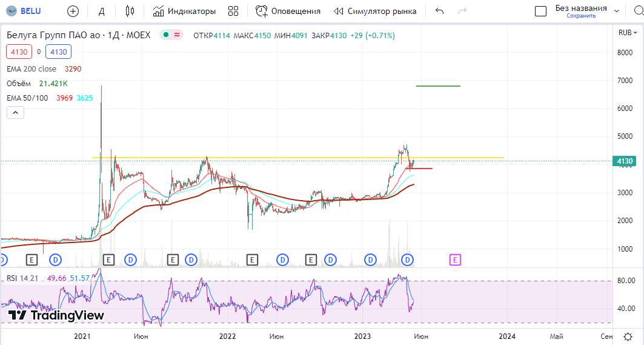Viewport: 644px width, 345px height.
Task: Click the 40.00 RSI scale label
Action: pos(626,309)
